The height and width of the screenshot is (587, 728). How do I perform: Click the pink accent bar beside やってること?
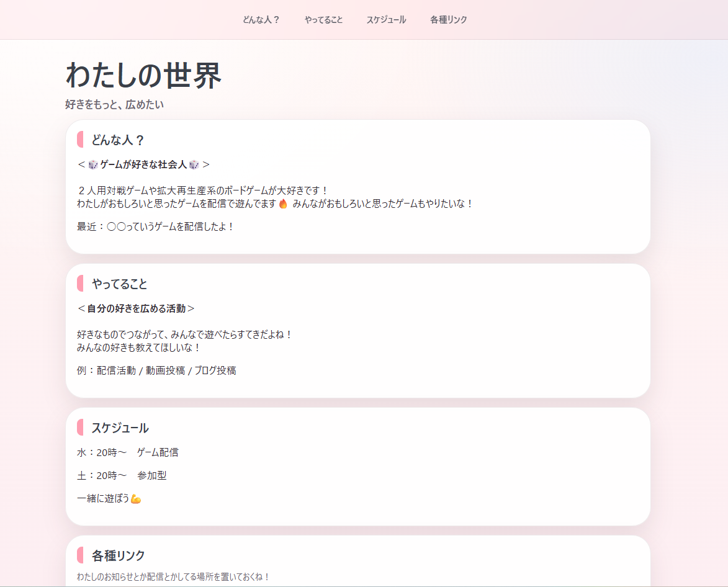[80, 284]
